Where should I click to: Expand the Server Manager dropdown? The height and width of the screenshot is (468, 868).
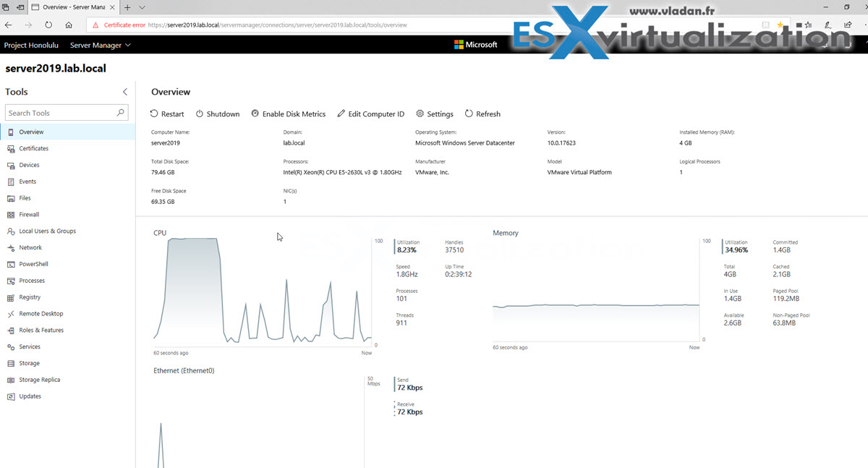coord(101,45)
